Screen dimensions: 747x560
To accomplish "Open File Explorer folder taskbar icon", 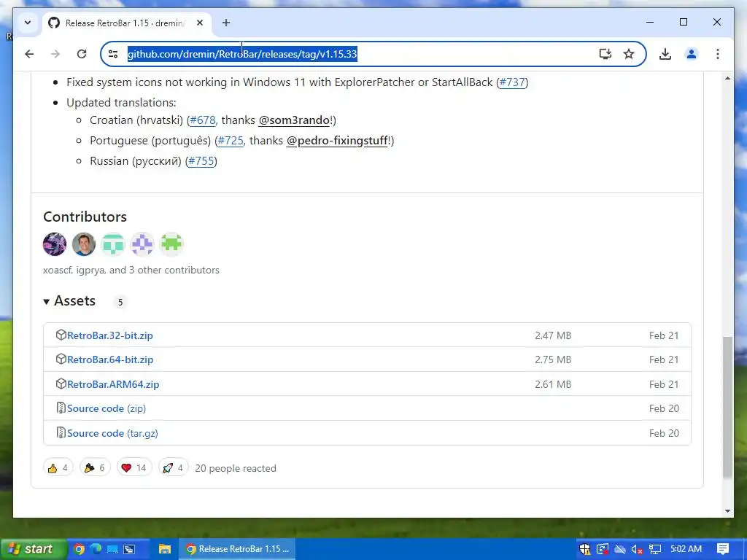I will pyautogui.click(x=165, y=549).
